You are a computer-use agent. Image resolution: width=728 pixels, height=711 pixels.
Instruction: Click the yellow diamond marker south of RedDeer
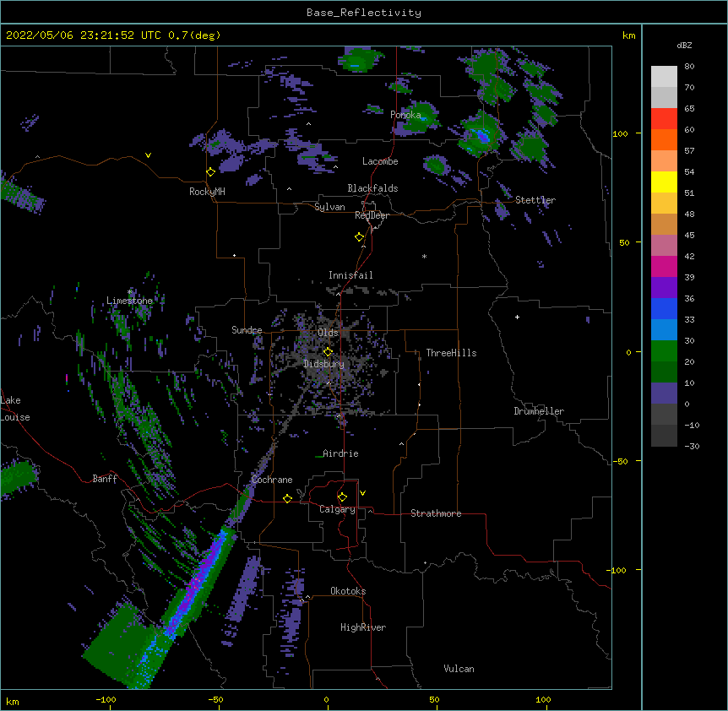click(360, 237)
